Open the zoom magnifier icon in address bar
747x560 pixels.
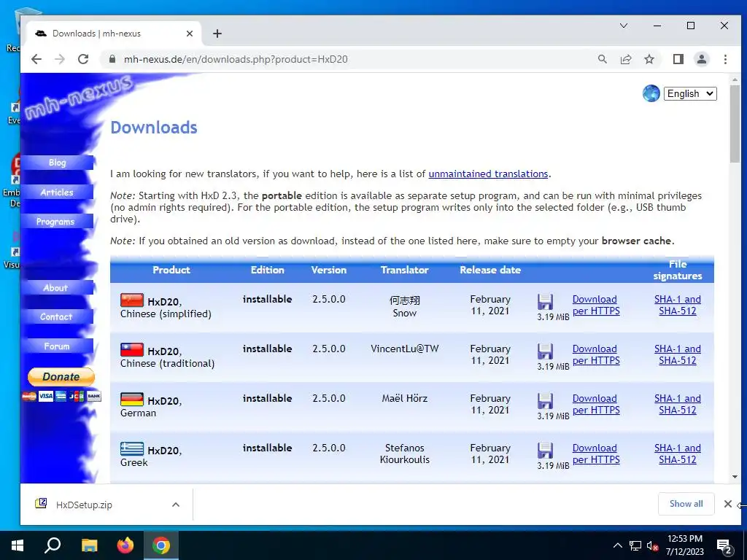coord(602,59)
